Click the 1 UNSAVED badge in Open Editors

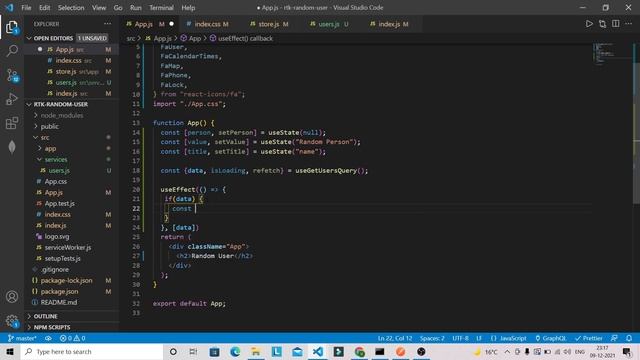tap(92, 38)
